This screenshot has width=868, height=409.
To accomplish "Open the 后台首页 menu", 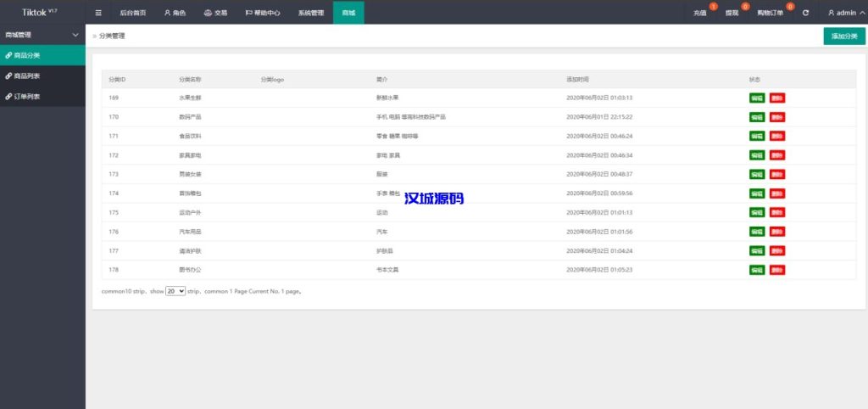I will coord(133,13).
